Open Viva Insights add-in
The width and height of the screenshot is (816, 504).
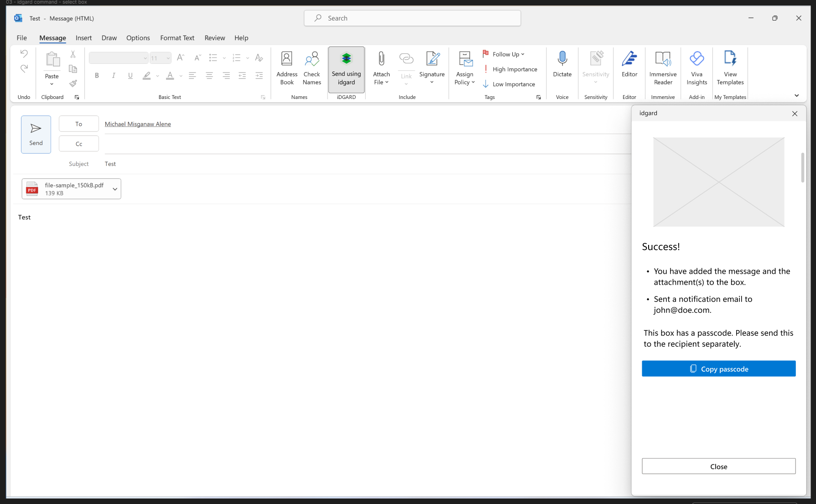[x=696, y=68]
